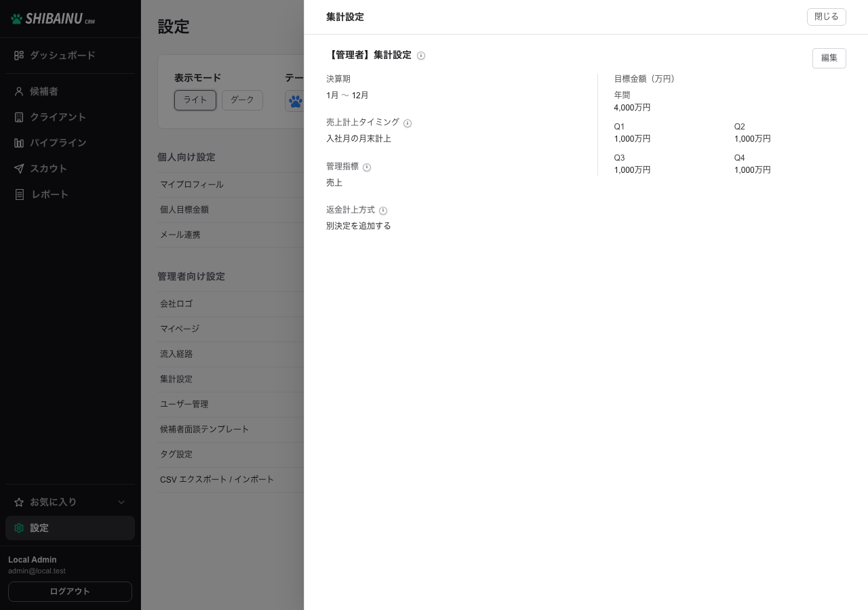Click the 設定 gear icon
Viewport: 868px width, 610px height.
pyautogui.click(x=19, y=528)
